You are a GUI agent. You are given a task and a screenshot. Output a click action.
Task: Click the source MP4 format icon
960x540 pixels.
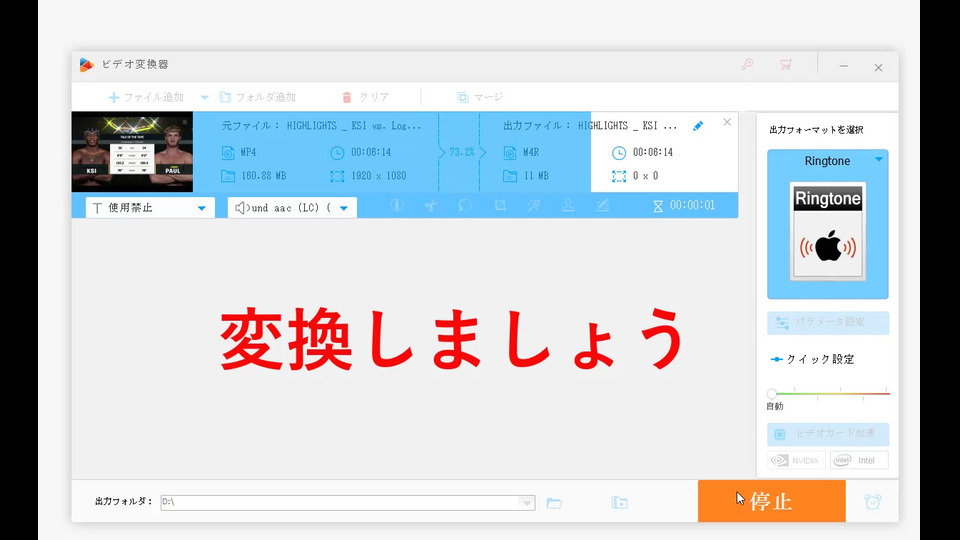(228, 152)
